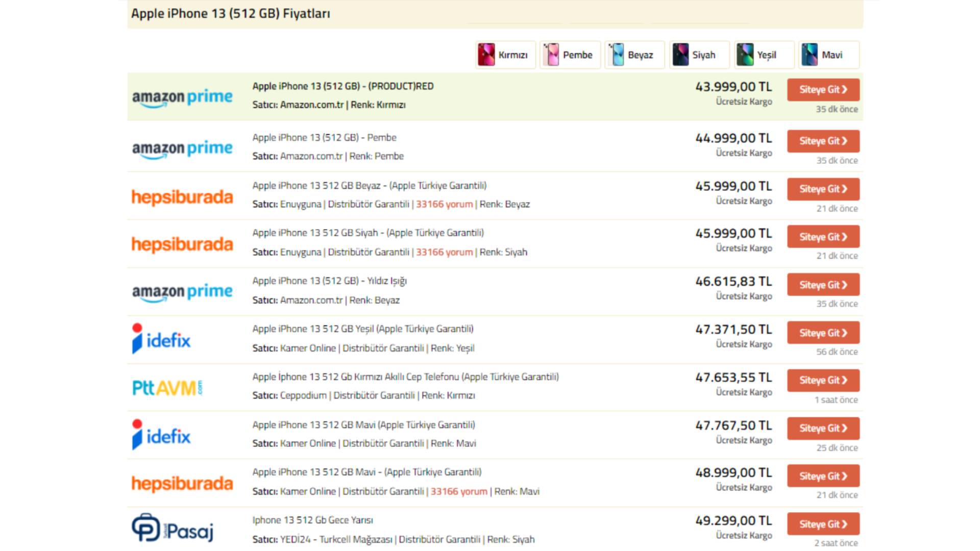
Task: Open idefix Apple iPhone 13 512 GB Mavi title
Action: click(363, 425)
